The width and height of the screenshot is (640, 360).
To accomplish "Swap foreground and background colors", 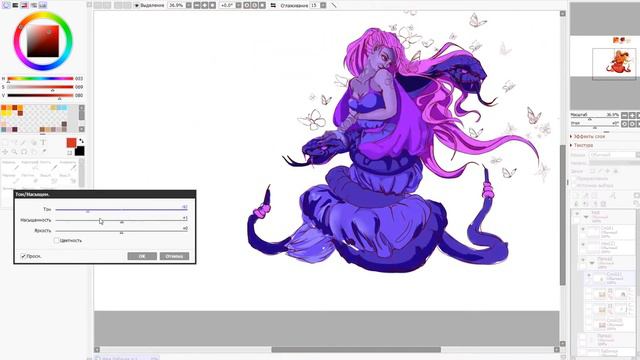I will [x=81, y=141].
